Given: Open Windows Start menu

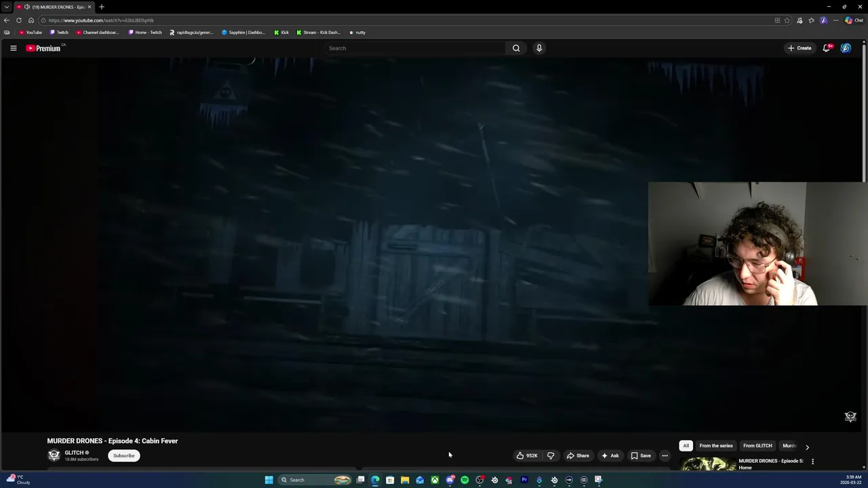Looking at the screenshot, I should pyautogui.click(x=269, y=480).
